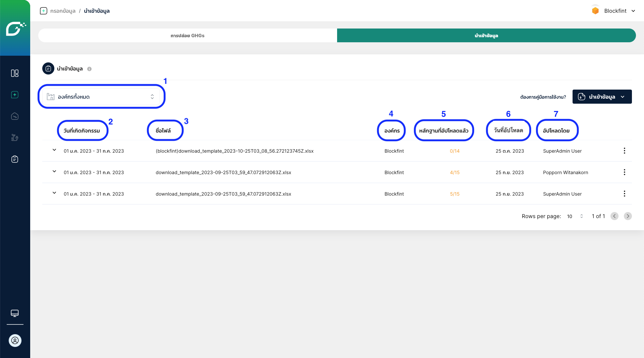Open the chart report icon in sidebar
The image size is (644, 358).
(15, 116)
